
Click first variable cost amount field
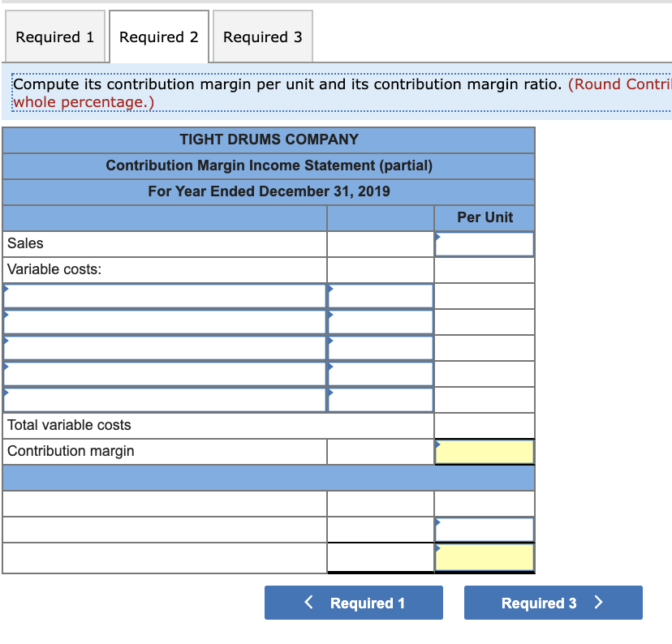[x=381, y=296]
